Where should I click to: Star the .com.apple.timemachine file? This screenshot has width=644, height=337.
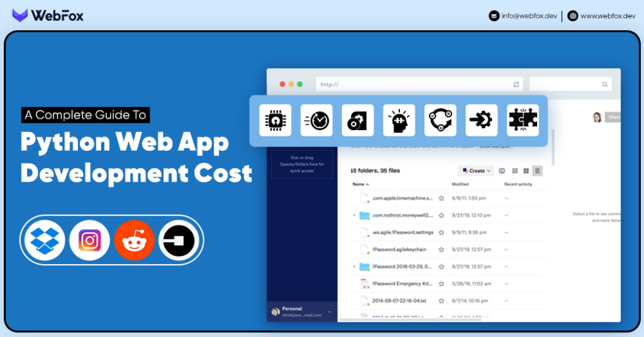(441, 198)
